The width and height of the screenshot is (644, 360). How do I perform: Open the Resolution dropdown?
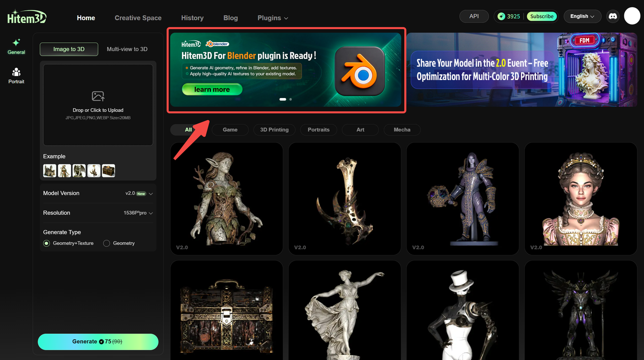coord(138,213)
